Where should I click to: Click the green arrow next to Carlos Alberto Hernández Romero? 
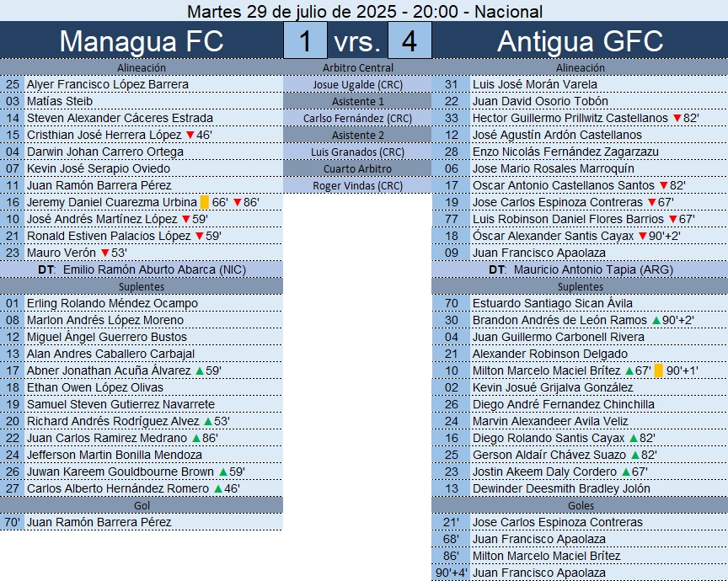pos(218,488)
